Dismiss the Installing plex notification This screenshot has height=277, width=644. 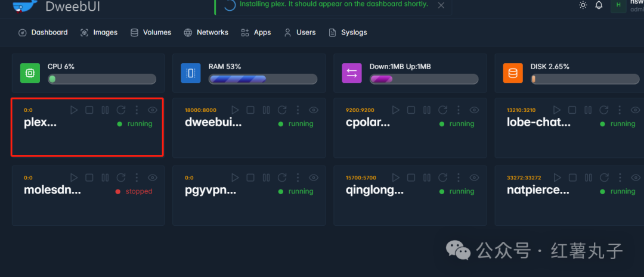pyautogui.click(x=441, y=5)
